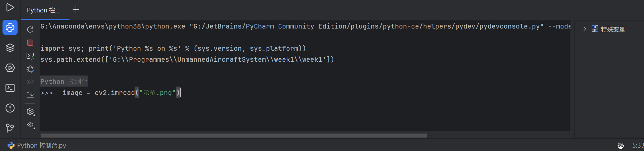Stop the running console with red square

click(x=30, y=43)
